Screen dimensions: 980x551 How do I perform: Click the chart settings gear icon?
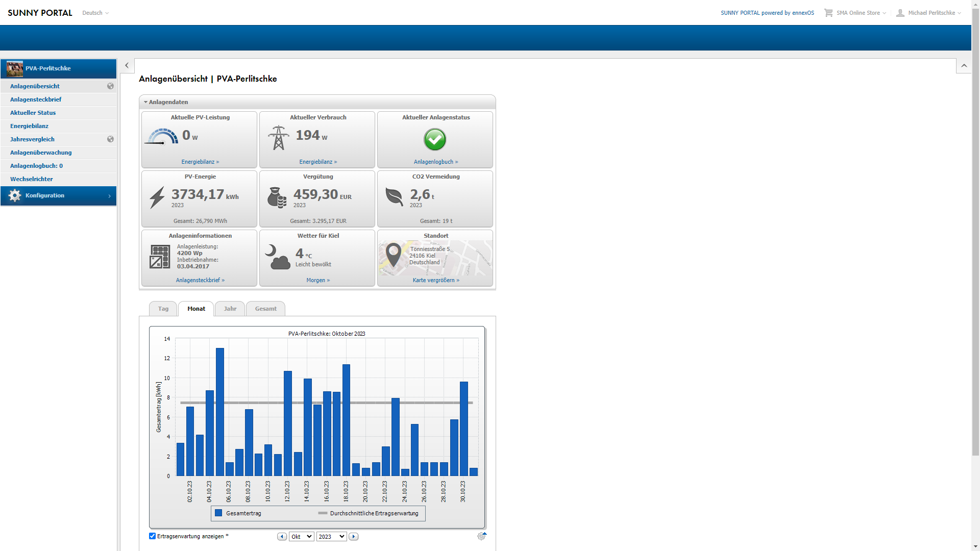[481, 536]
